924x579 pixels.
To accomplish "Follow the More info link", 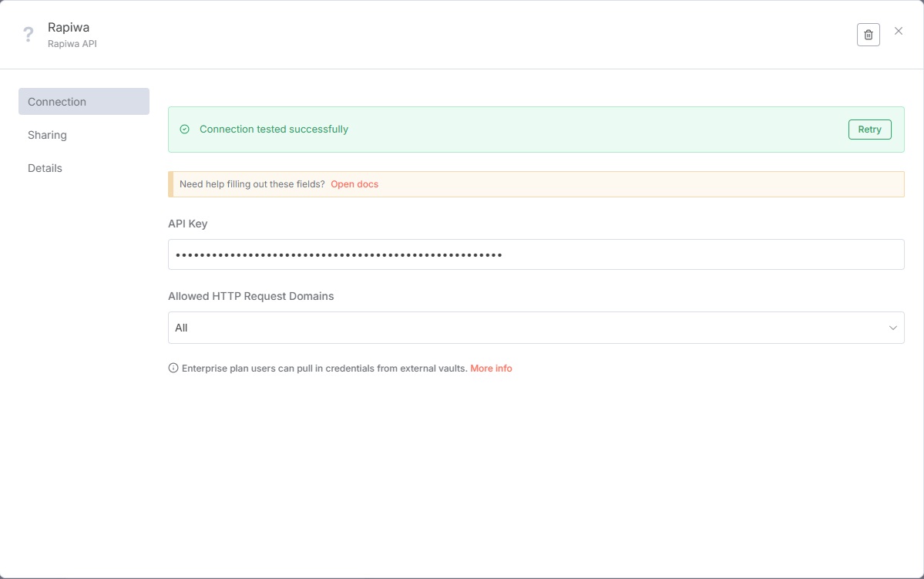I will [491, 369].
